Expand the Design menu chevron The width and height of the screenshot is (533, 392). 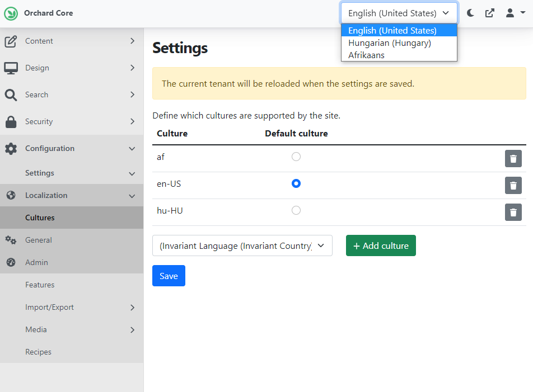[133, 68]
